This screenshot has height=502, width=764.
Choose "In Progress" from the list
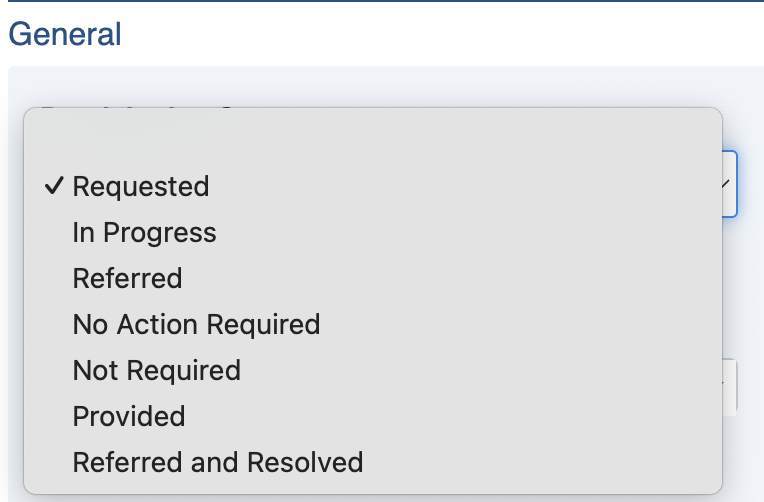point(144,233)
